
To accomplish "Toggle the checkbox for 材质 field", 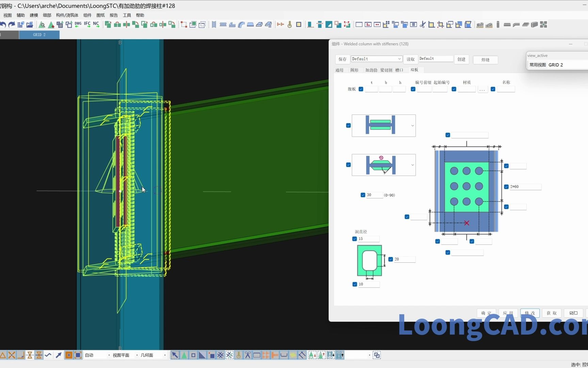I will pos(454,89).
